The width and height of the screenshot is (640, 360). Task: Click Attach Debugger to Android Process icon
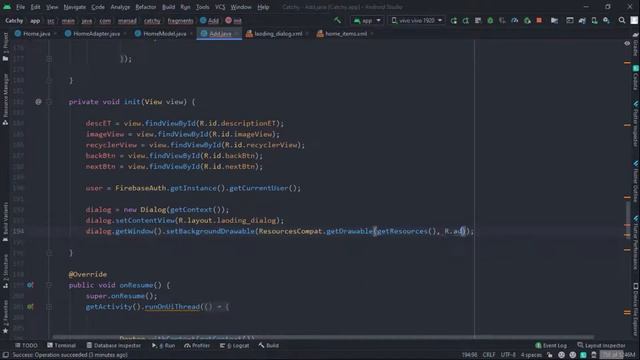(x=527, y=20)
